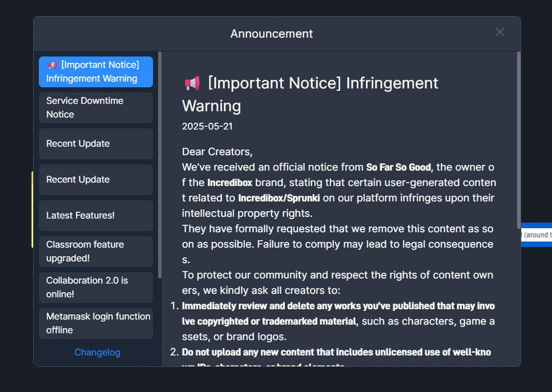
Task: Click the announcement list scrollbar
Action: [160, 165]
